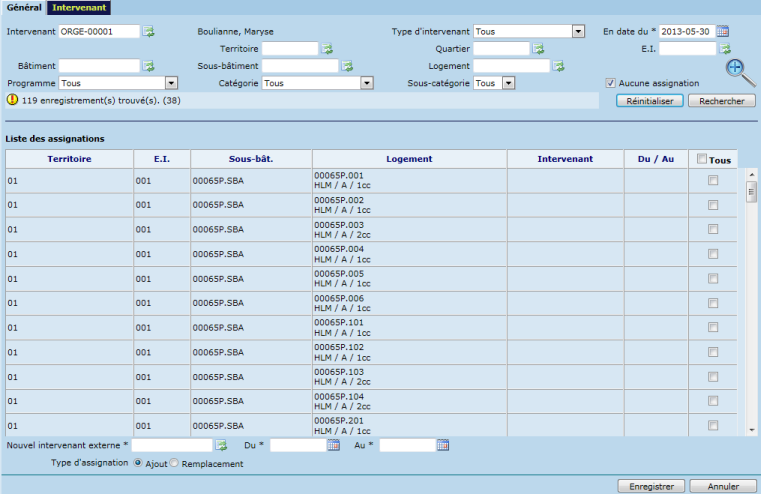Open the Programme dropdown
The height and width of the screenshot is (494, 761).
[171, 83]
